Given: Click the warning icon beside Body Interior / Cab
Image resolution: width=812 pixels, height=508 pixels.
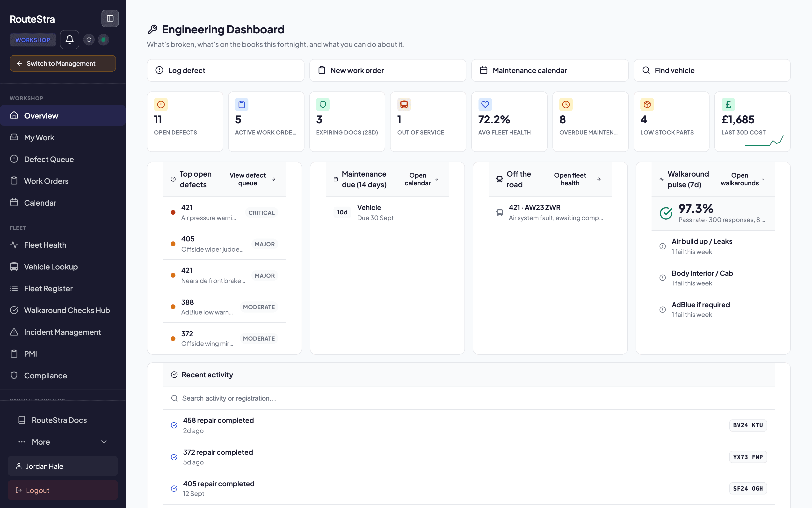Looking at the screenshot, I should point(663,278).
